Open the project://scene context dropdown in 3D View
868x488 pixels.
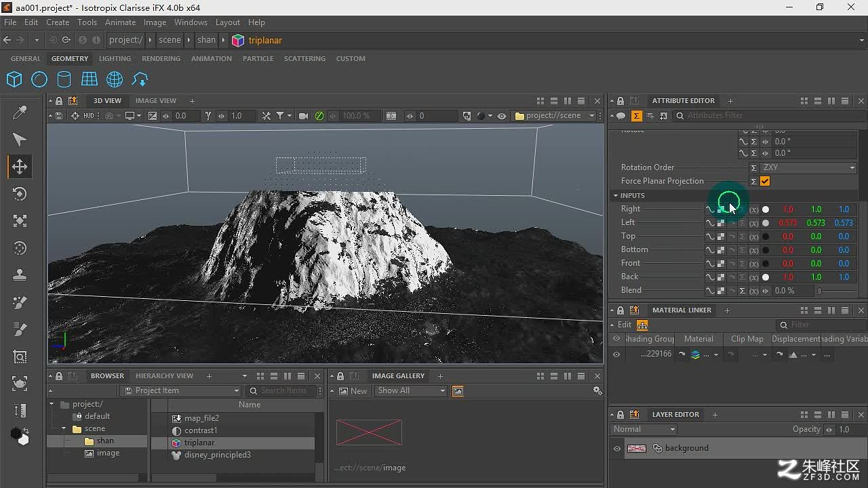555,116
